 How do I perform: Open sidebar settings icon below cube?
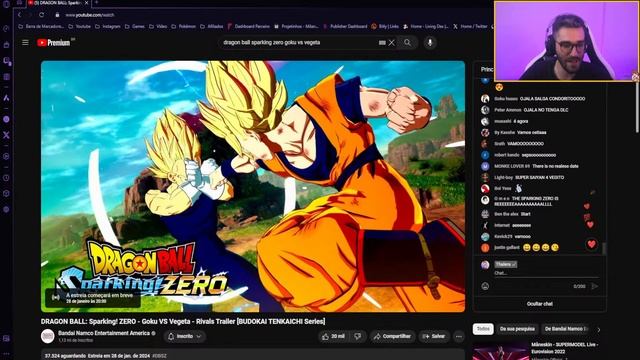click(6, 209)
